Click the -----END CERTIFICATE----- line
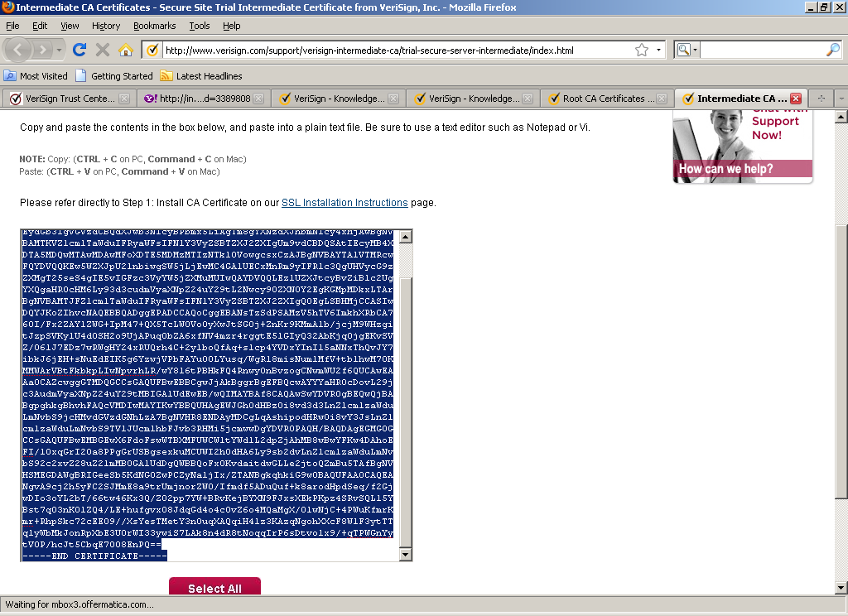 (94, 556)
